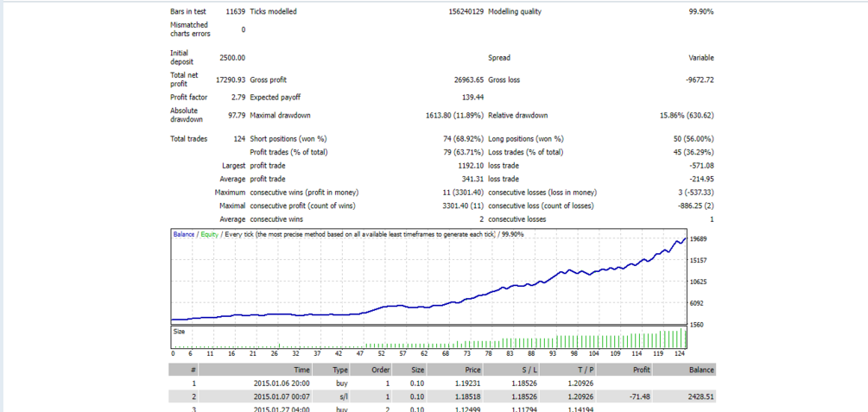The image size is (868, 412).
Task: Select consecutive wins value 11 (3301.40)
Action: (462, 192)
